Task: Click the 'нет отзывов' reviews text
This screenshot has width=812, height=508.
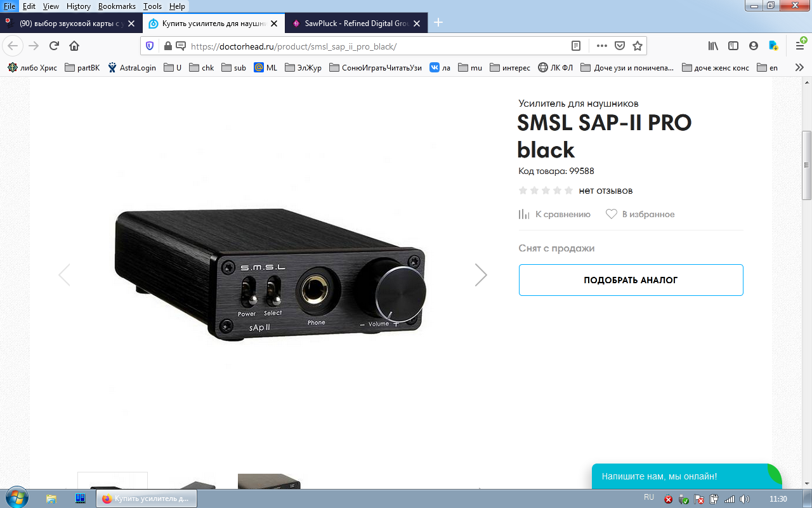Action: coord(606,190)
